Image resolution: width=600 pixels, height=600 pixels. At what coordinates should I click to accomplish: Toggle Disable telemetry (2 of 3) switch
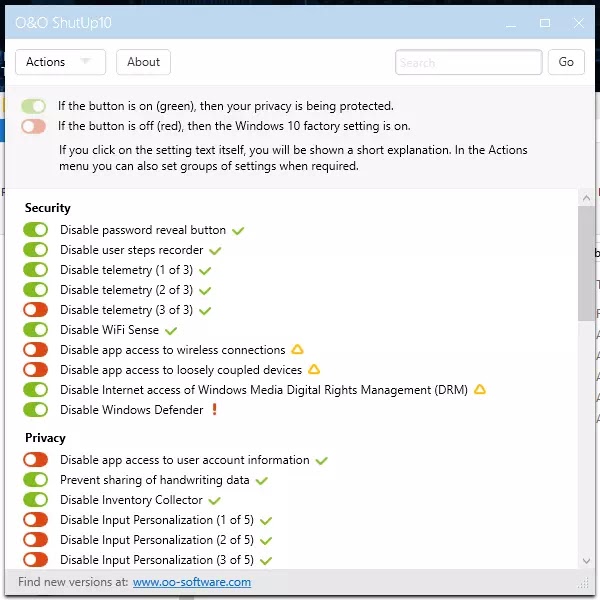tap(36, 290)
